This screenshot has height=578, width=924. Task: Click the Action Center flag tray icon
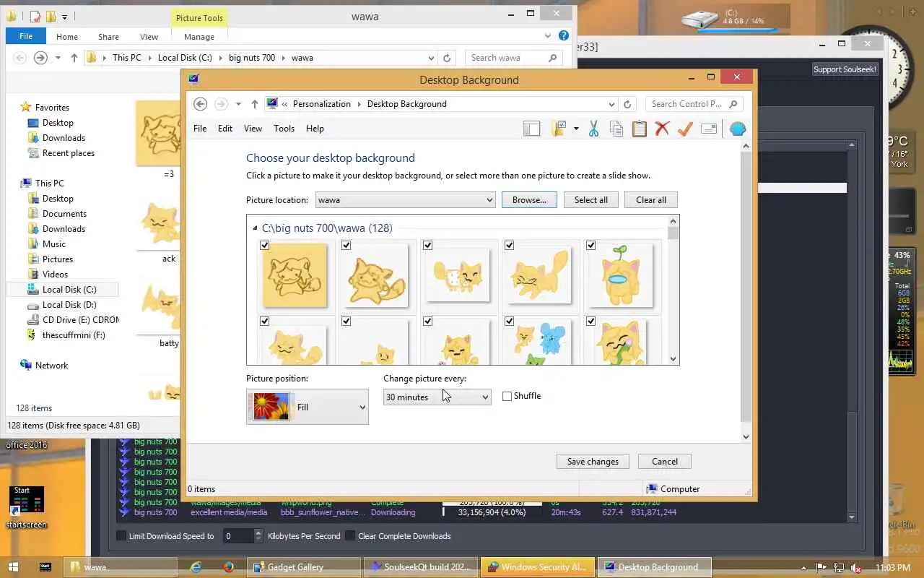821,567
